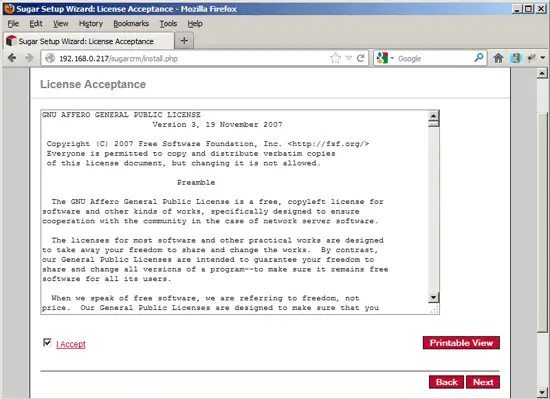Click the Next button
Viewport: 550px width, 399px height.
(483, 382)
